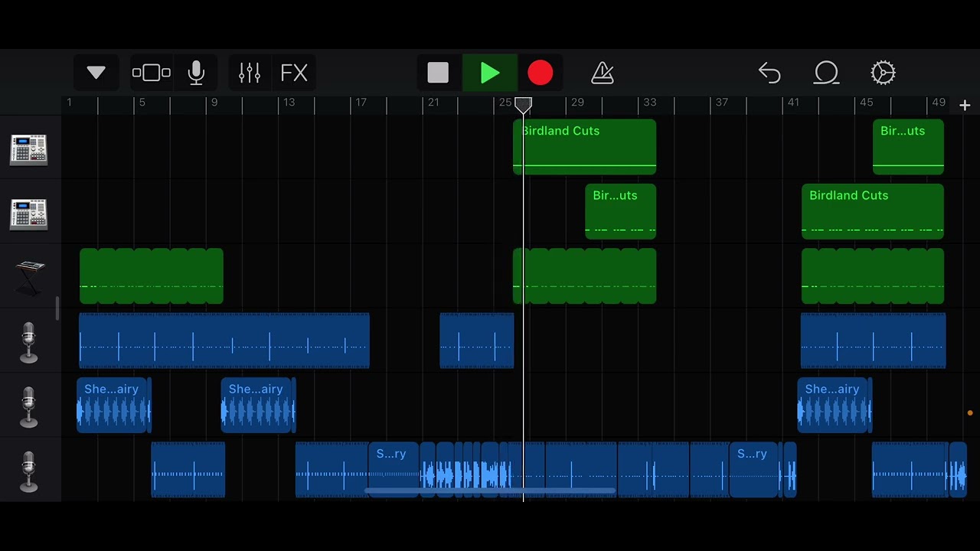Move the playhead marker on the ruler
The image size is (980, 551).
[x=523, y=104]
